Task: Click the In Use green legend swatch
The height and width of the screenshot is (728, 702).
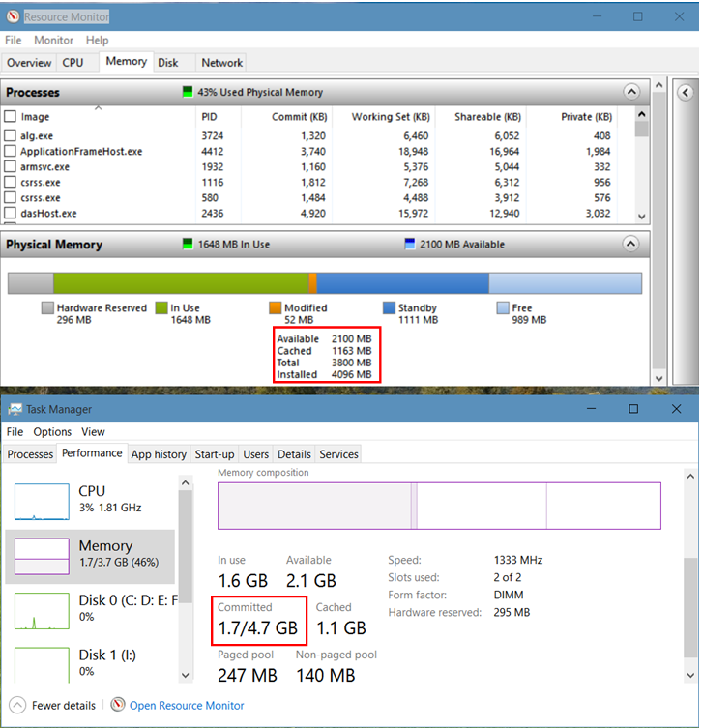Action: (161, 307)
